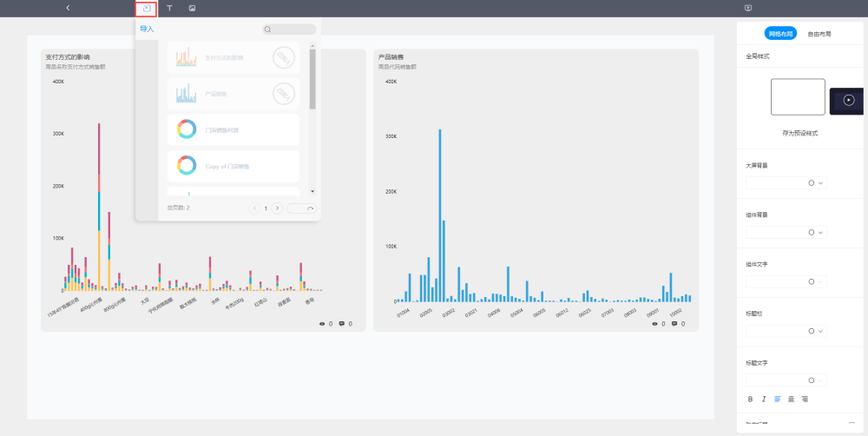
Task: Click the current page number 1
Action: click(x=266, y=208)
